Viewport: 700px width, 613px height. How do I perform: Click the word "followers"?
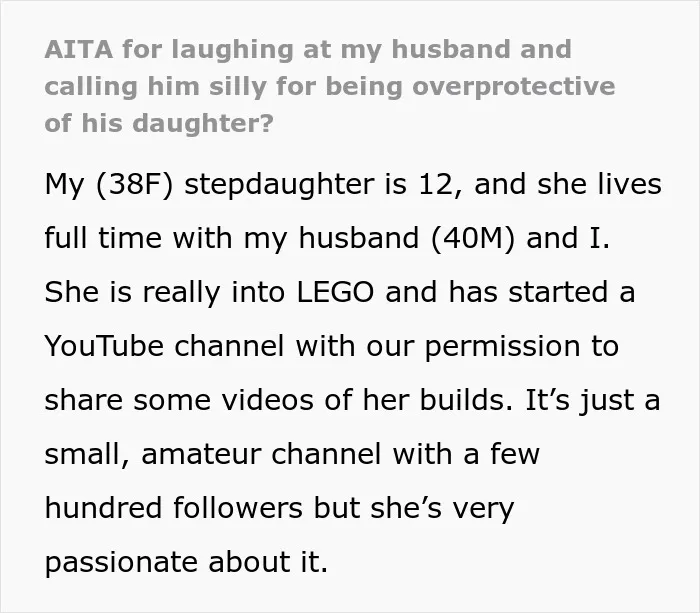tap(238, 508)
